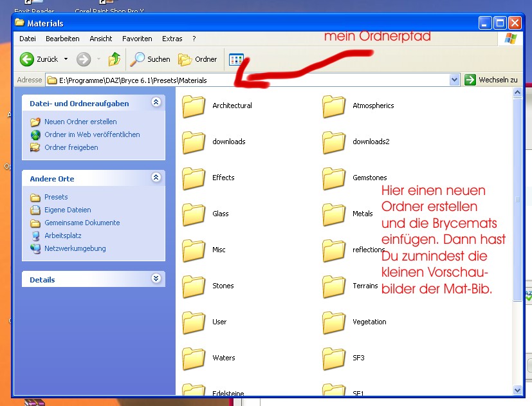Click the Materials title bar folder icon

[20, 23]
